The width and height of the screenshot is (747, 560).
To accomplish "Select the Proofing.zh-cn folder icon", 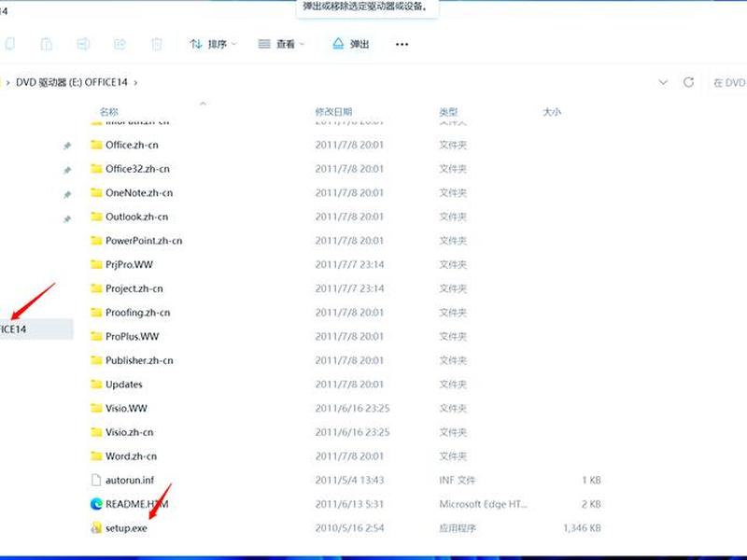I will pyautogui.click(x=96, y=313).
